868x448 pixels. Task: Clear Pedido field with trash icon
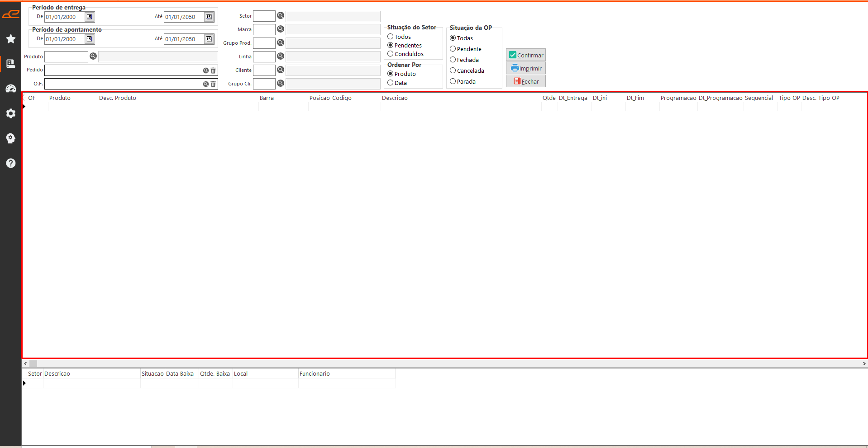(x=213, y=71)
